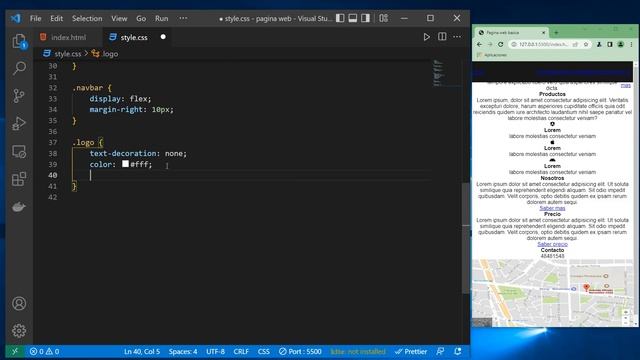Close the Pagina web basica Chrome tab
Viewport: 640px width, 360px height.
(543, 33)
